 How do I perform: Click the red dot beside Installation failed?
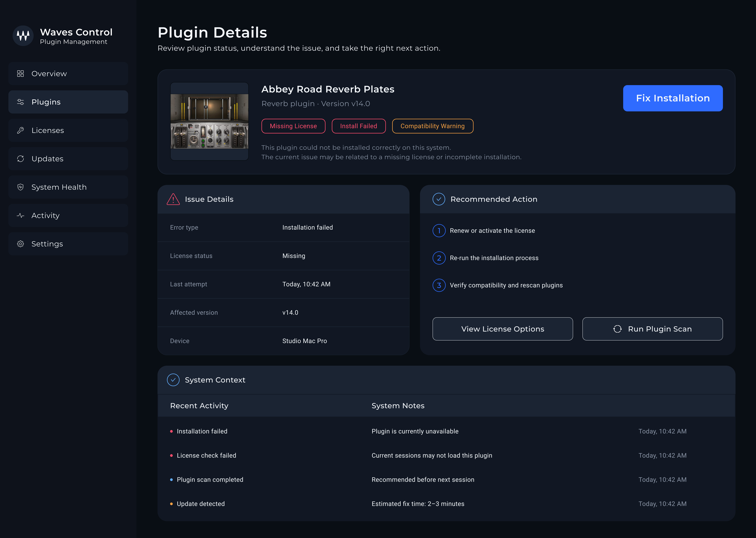pyautogui.click(x=171, y=431)
